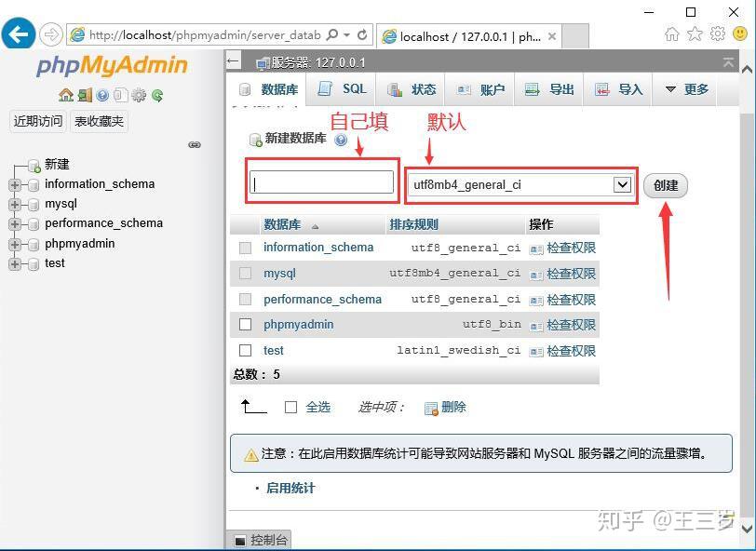The height and width of the screenshot is (551, 756).
Task: Switch to the SQL tab
Action: point(343,89)
